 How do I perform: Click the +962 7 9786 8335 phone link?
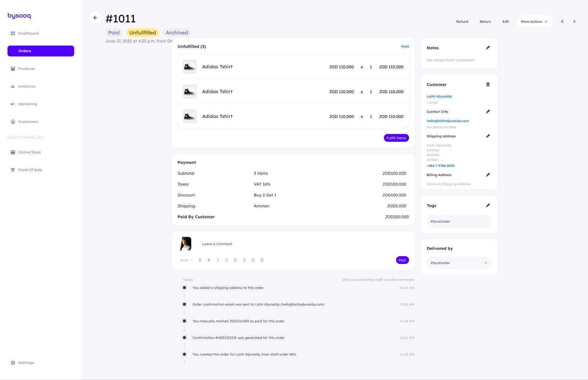tap(441, 166)
